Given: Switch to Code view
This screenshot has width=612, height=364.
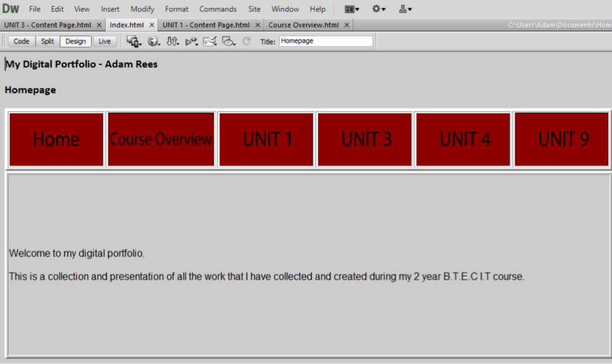Looking at the screenshot, I should point(21,41).
